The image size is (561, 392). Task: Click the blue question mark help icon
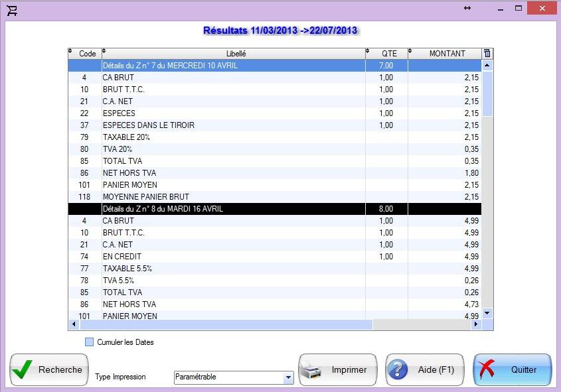[398, 370]
